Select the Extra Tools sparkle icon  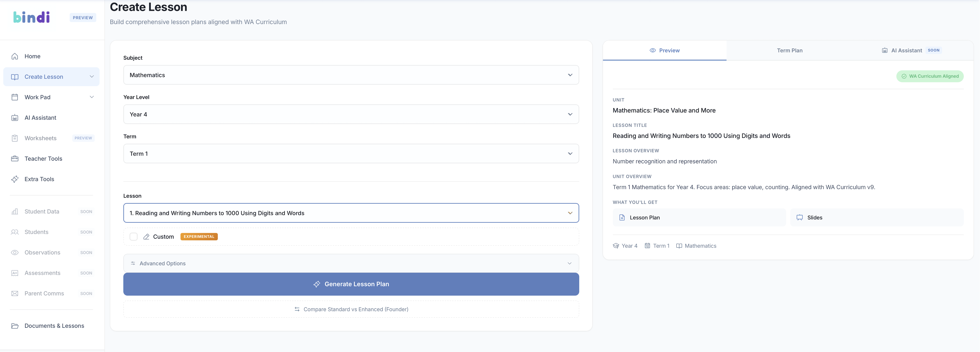click(14, 179)
